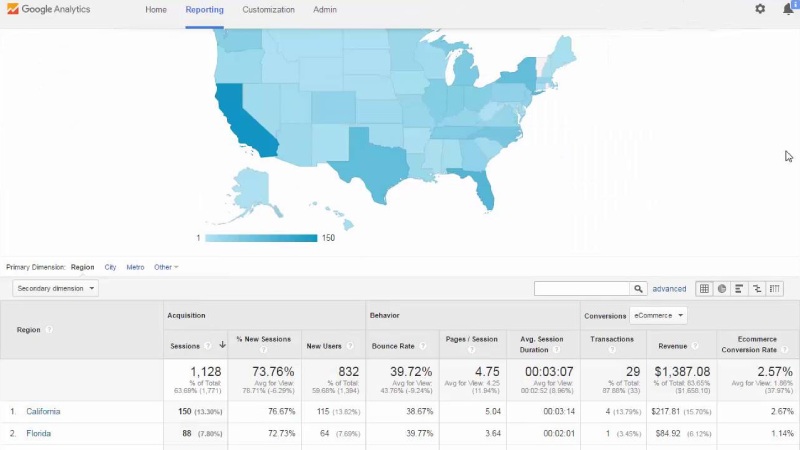This screenshot has height=450, width=800.
Task: Switch primary dimension to Metro
Action: 135,267
